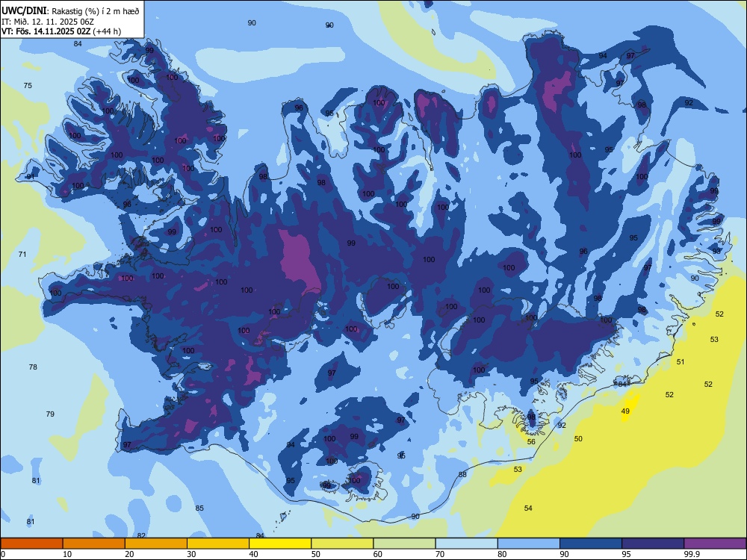This screenshot has height=560, width=747.
Task: Pick the dark indigo 95–99.9 legend swatch
Action: [x=653, y=544]
